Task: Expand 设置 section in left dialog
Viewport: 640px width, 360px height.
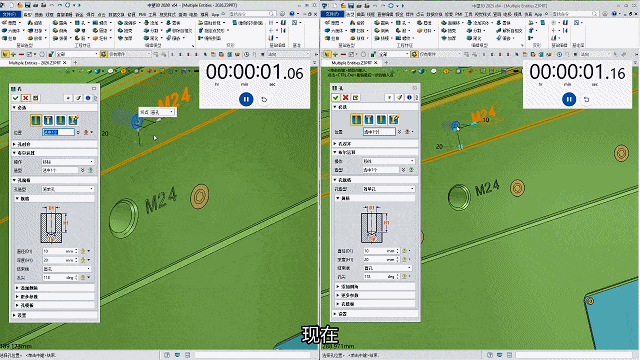Action: point(54,315)
